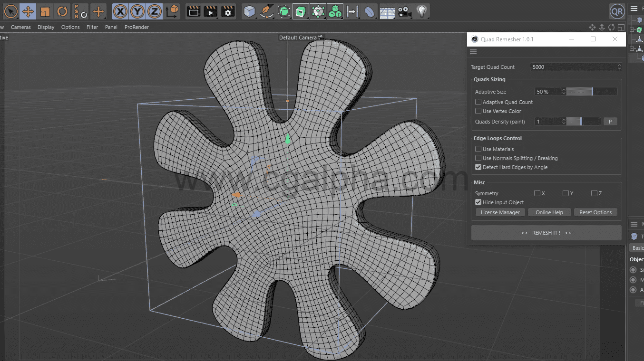Select the Scale tool
Image resolution: width=644 pixels, height=361 pixels.
pyautogui.click(x=45, y=11)
